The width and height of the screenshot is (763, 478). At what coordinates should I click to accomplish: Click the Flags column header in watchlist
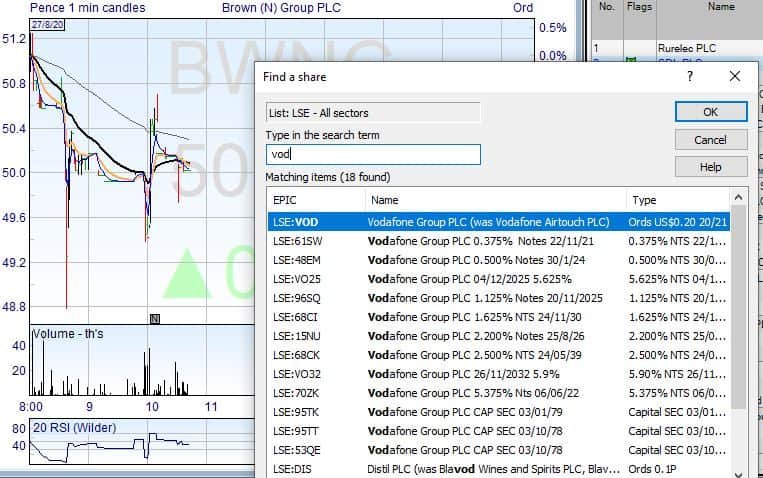click(638, 7)
